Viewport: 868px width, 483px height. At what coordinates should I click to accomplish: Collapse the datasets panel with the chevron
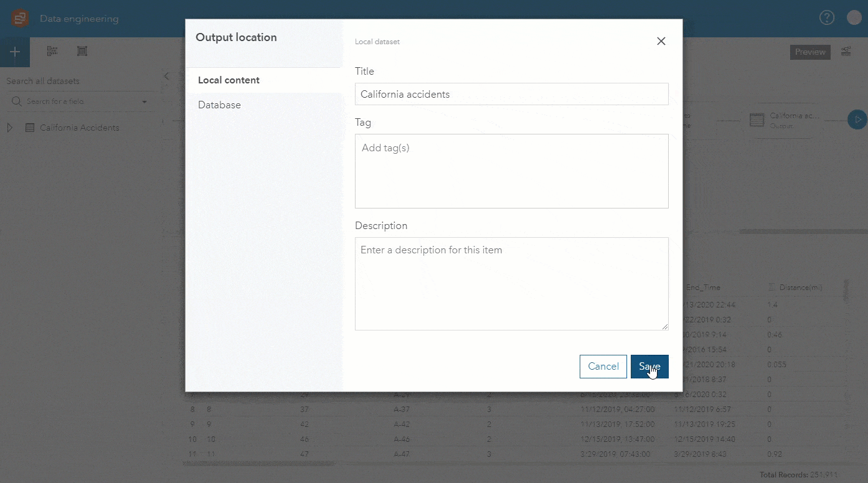[x=167, y=76]
